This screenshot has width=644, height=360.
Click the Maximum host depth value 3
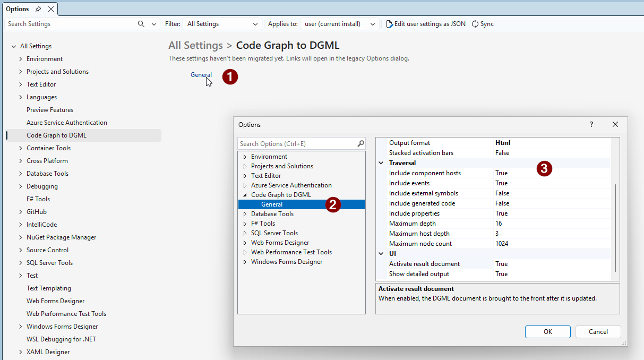click(x=497, y=234)
